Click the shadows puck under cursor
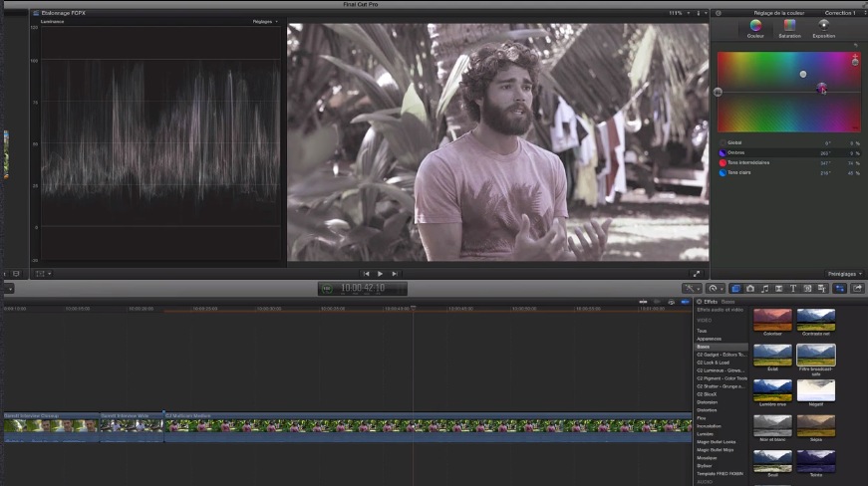 pyautogui.click(x=821, y=88)
